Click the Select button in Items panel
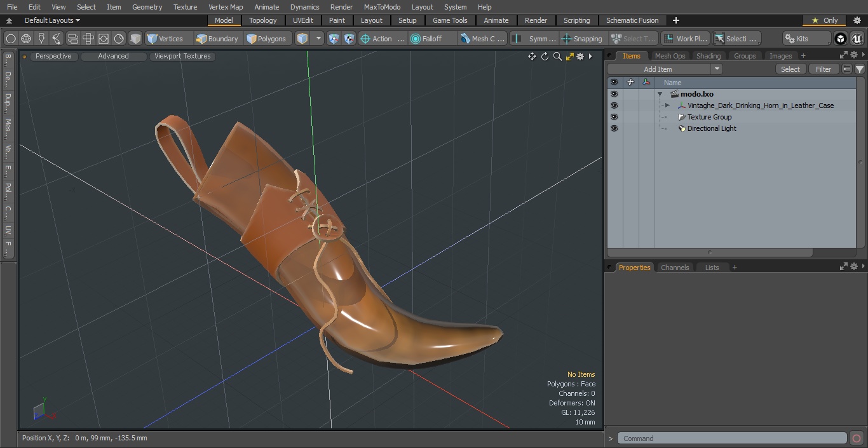Viewport: 868px width, 448px height. click(x=790, y=69)
